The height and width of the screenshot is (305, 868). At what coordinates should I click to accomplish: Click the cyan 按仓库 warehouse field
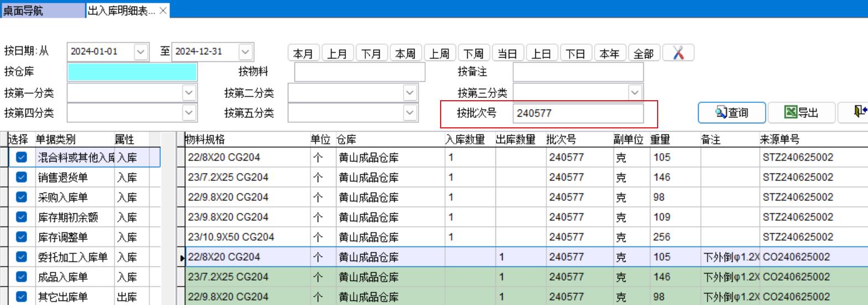[x=132, y=72]
